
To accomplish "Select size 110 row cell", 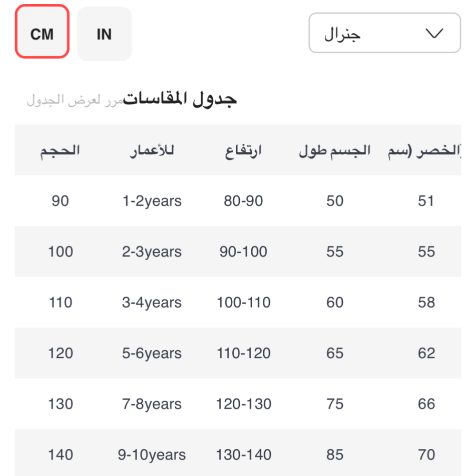I will point(60,302).
